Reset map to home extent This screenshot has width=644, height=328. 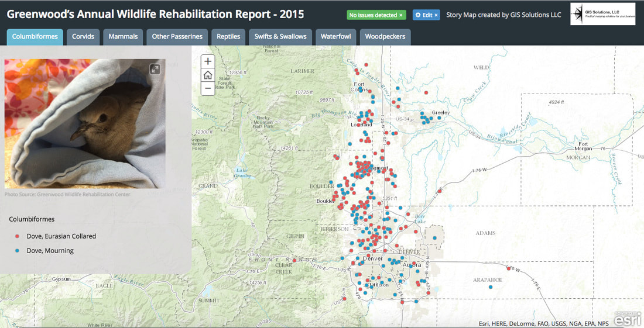point(208,75)
